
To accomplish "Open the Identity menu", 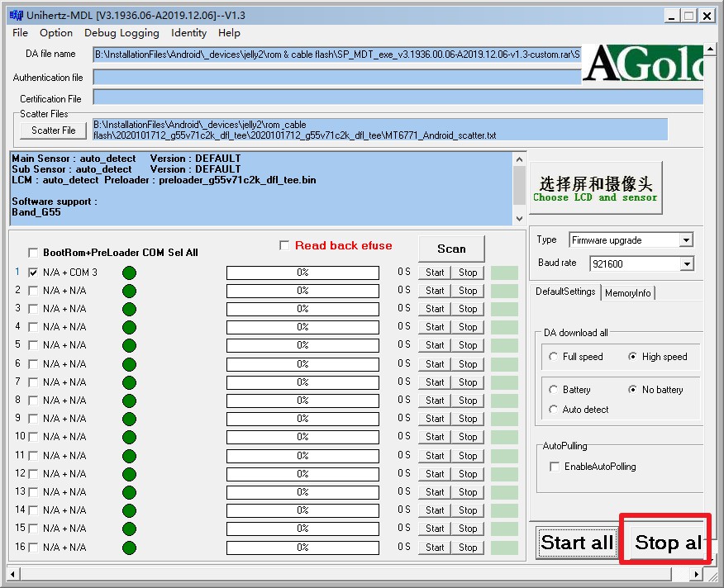I will coord(188,33).
